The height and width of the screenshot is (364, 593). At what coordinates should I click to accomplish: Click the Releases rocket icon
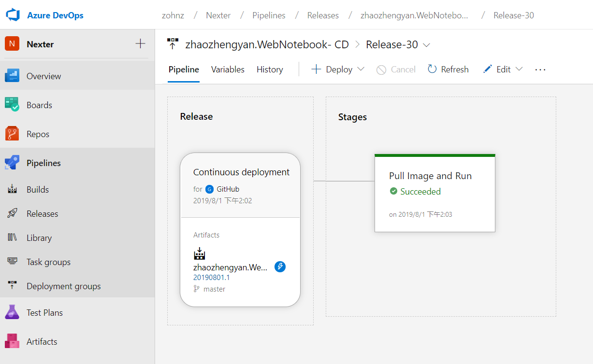coord(13,213)
